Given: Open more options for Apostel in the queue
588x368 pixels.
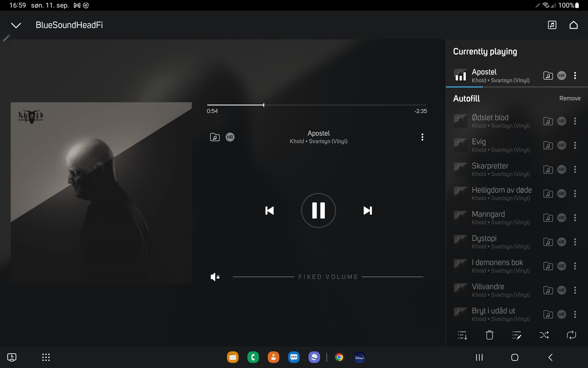Looking at the screenshot, I should click(575, 76).
